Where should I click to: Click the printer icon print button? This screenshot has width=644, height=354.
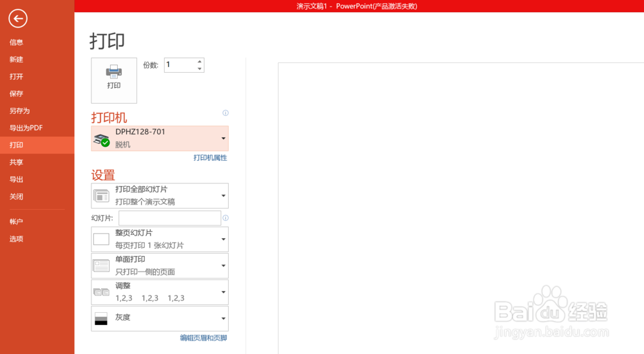pos(114,80)
